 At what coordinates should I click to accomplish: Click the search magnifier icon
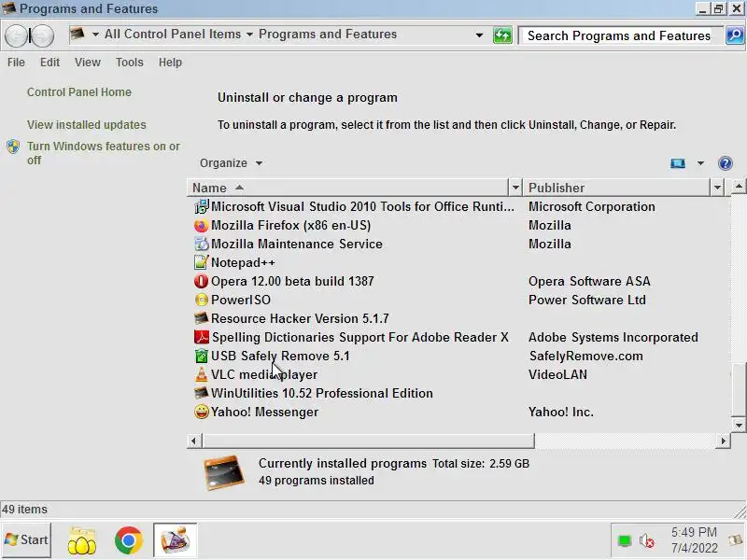(734, 35)
